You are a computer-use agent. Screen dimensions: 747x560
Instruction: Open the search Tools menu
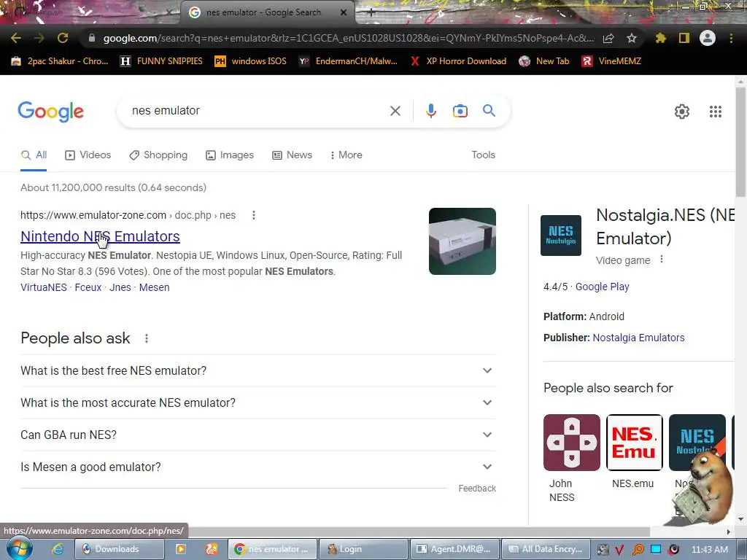[483, 155]
